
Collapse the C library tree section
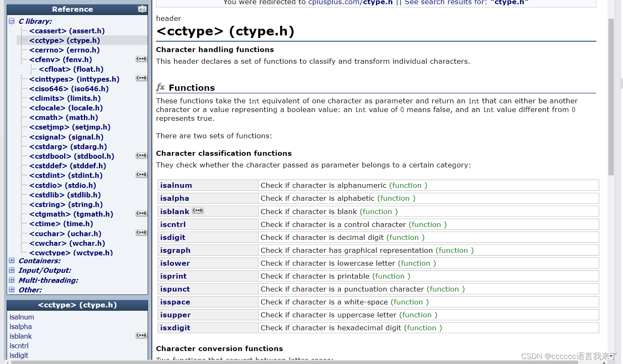click(x=12, y=21)
